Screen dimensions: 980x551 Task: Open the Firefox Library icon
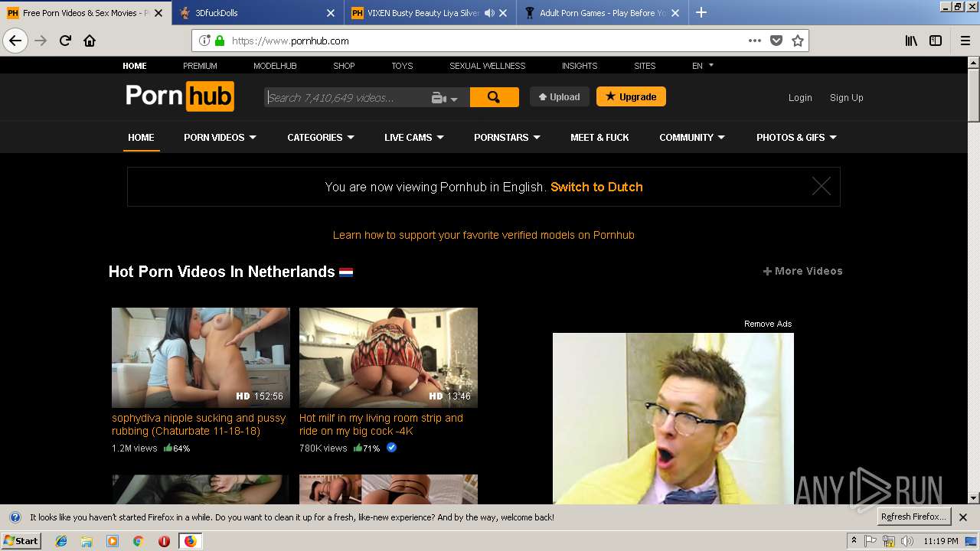coord(911,41)
